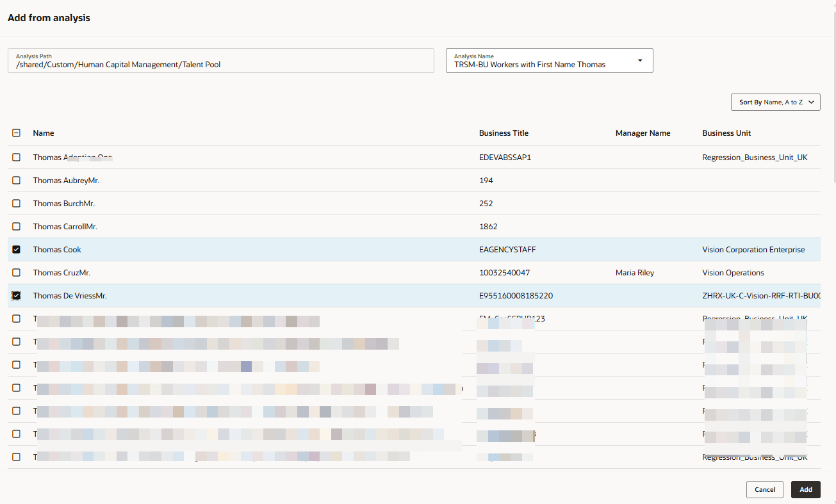836x504 pixels.
Task: Click the Name column header
Action: pos(44,133)
